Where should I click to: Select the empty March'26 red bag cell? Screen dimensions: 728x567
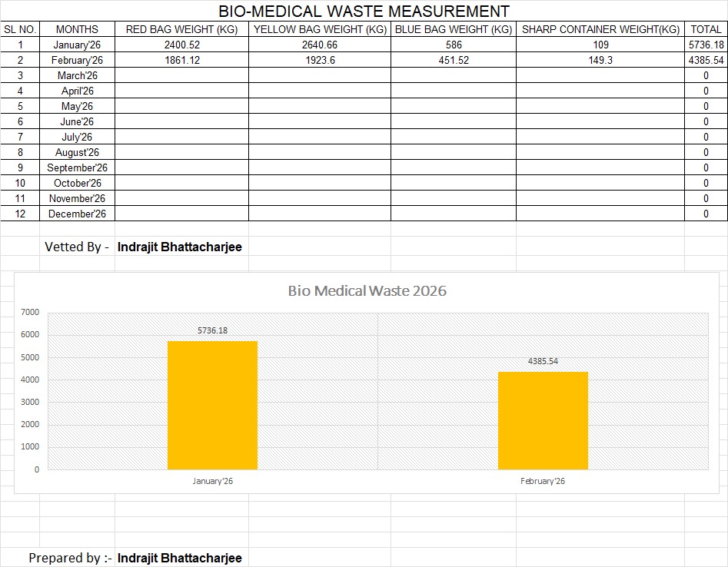point(181,75)
